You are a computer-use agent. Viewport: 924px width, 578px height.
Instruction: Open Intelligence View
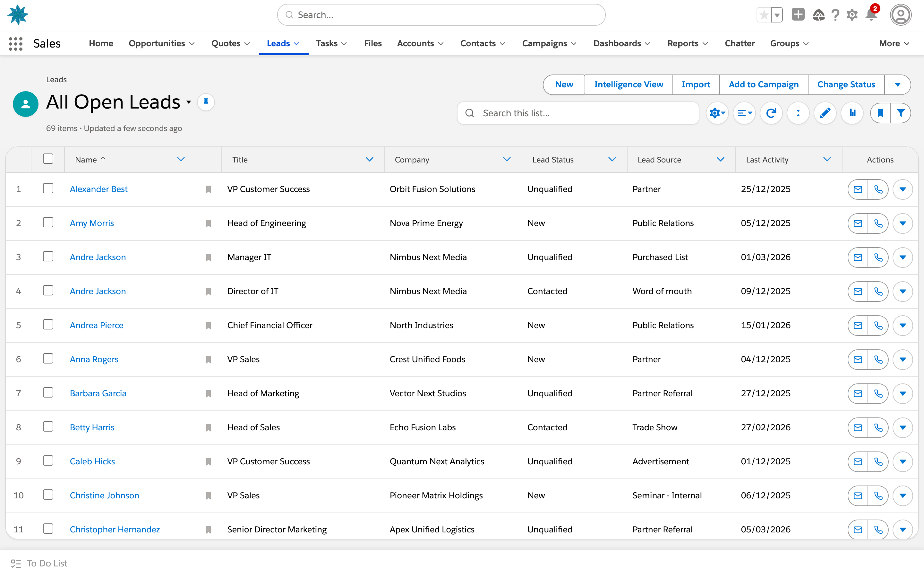coord(629,84)
